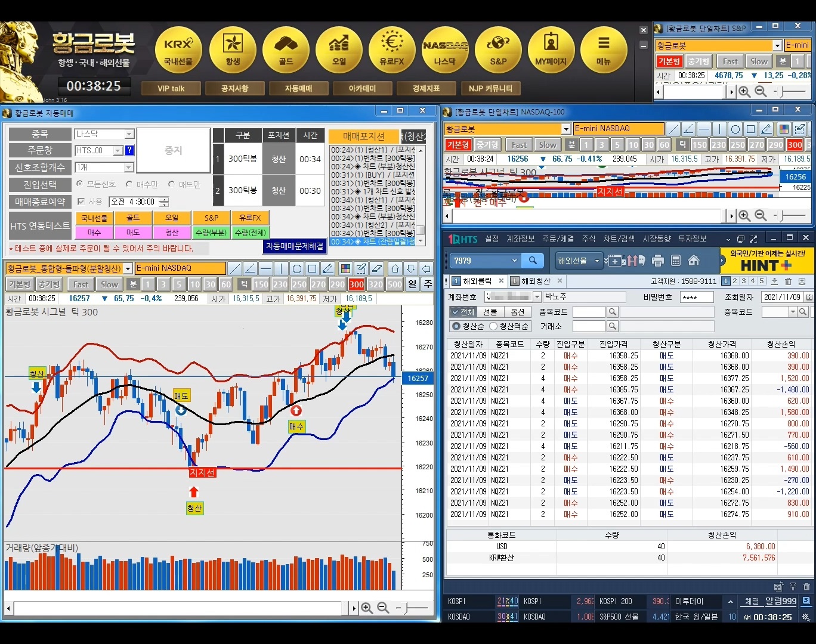
Task: Open the S&P globe icon
Action: (498, 51)
